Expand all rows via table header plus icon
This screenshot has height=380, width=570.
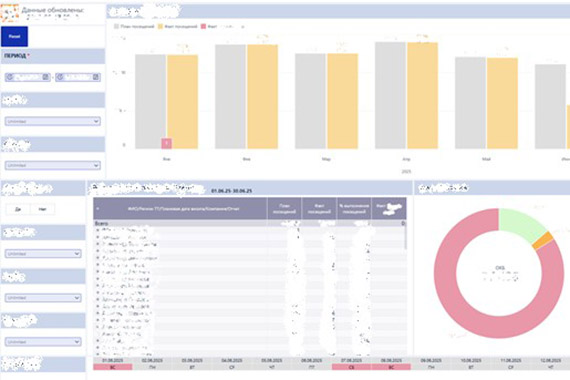[x=97, y=209]
